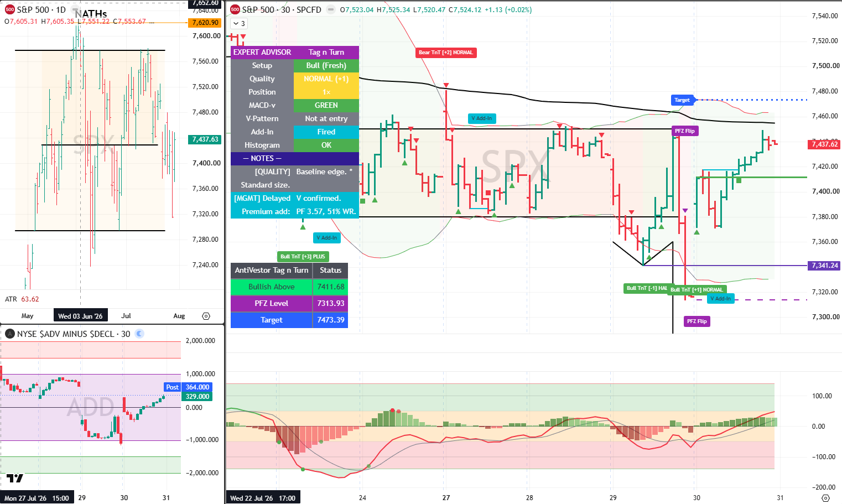Select the S&P 500 · 1D symbol title

click(x=41, y=9)
